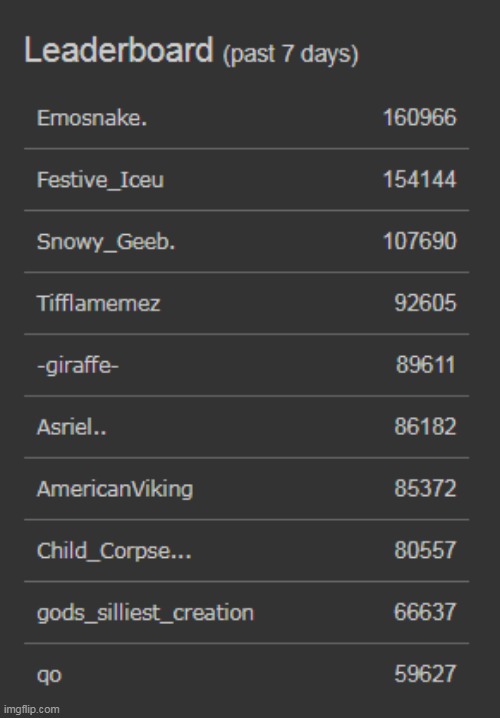Select the 107690 points value

point(419,241)
